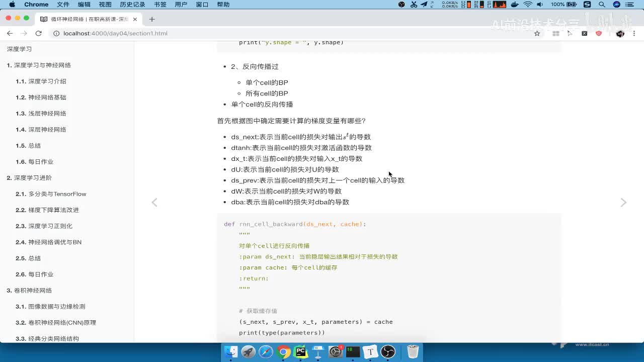Open the 视图 menu
This screenshot has width=644, height=362.
click(105, 5)
